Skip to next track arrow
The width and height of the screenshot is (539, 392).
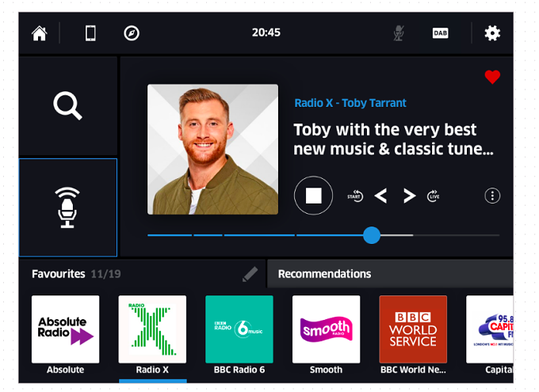pos(409,196)
